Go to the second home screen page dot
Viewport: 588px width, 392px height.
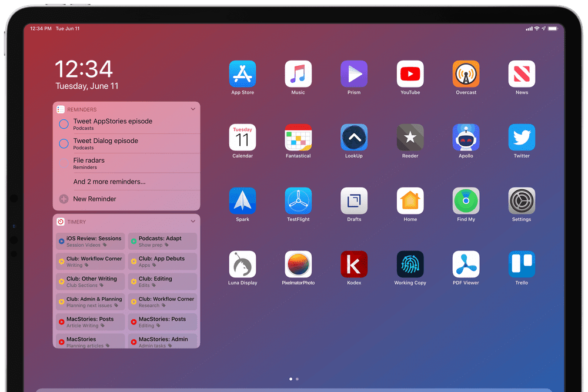297,379
